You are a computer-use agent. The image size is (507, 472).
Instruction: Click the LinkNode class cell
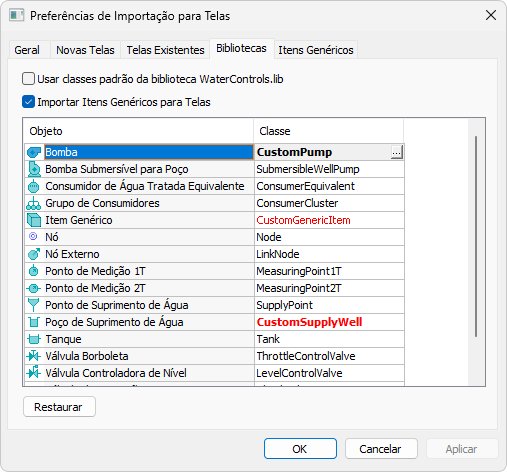click(x=329, y=254)
